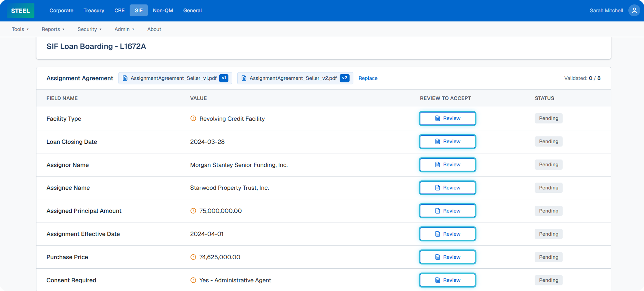Click Pending status for Assignee Name
This screenshot has height=291, width=644.
pos(549,188)
